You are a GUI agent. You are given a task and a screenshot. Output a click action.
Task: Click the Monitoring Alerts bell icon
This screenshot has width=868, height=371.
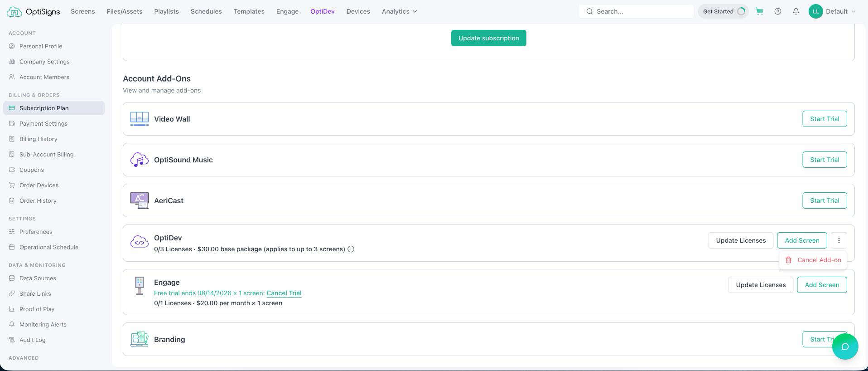(12, 324)
